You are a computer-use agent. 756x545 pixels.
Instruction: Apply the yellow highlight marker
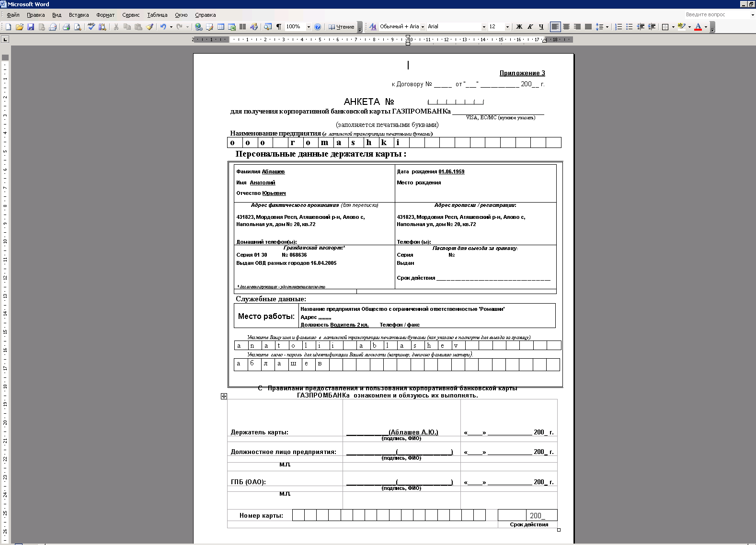pos(682,27)
